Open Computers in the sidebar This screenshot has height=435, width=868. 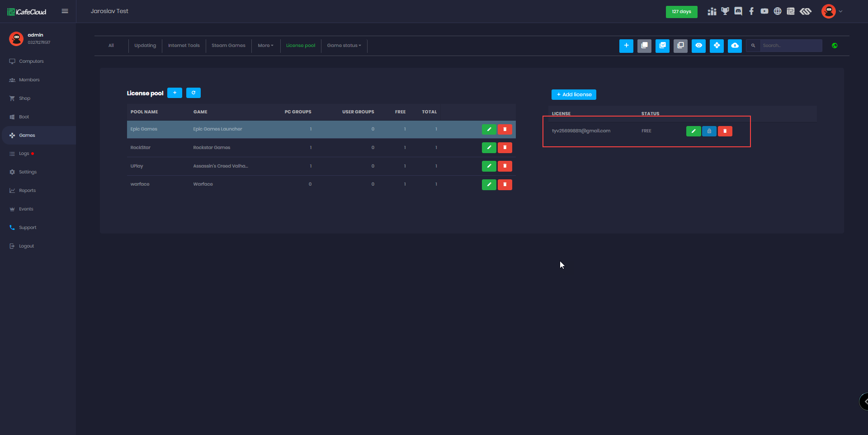tap(31, 61)
